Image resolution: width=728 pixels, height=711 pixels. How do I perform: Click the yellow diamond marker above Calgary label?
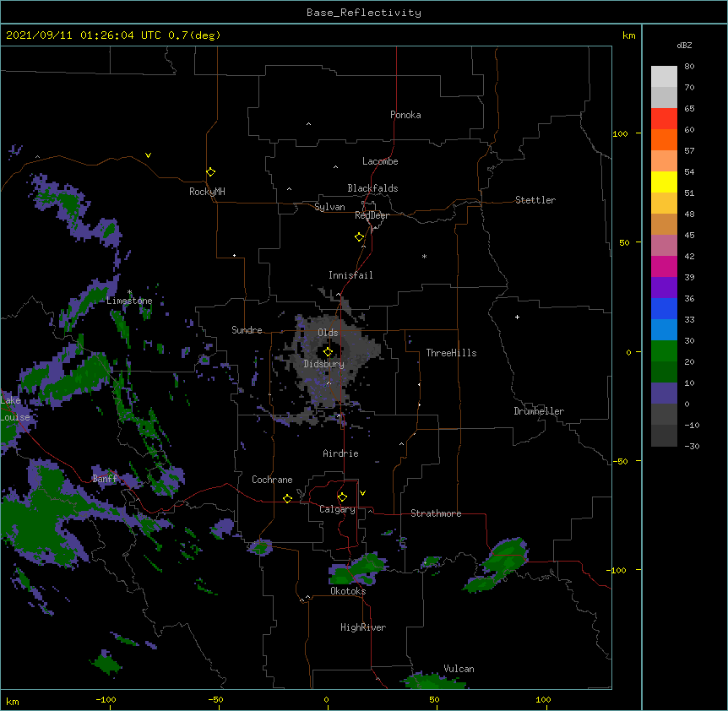click(342, 497)
